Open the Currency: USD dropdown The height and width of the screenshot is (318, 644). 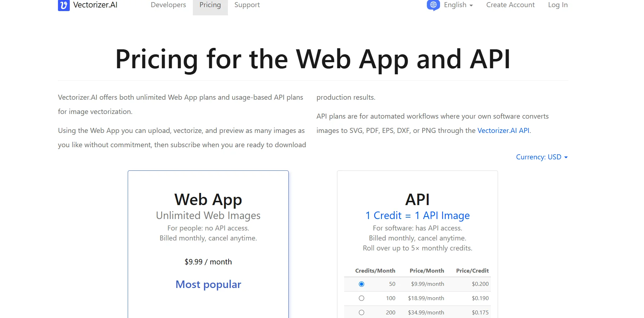coord(542,157)
